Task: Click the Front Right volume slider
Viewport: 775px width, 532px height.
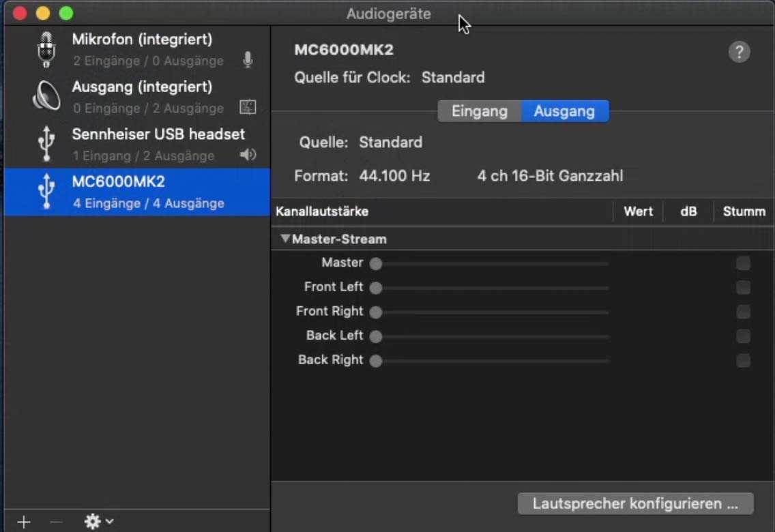Action: (x=491, y=312)
